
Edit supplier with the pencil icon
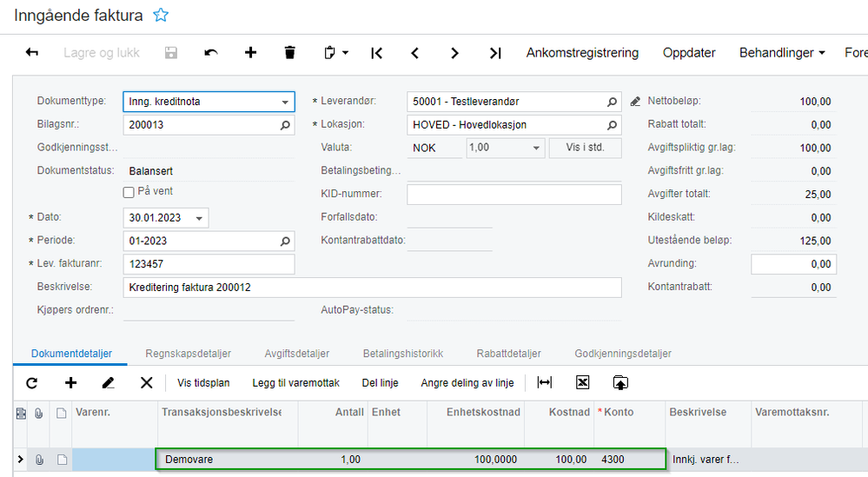(x=635, y=102)
